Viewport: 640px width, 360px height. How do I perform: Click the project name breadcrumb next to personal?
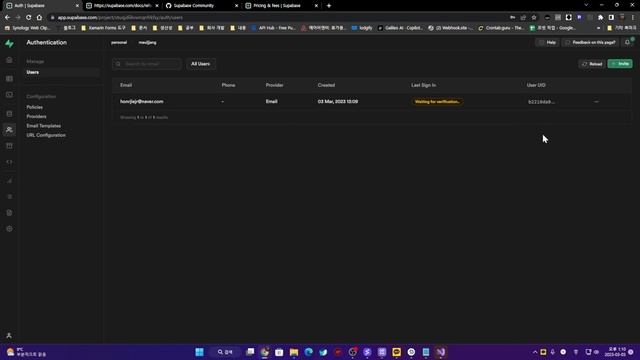[x=147, y=42]
